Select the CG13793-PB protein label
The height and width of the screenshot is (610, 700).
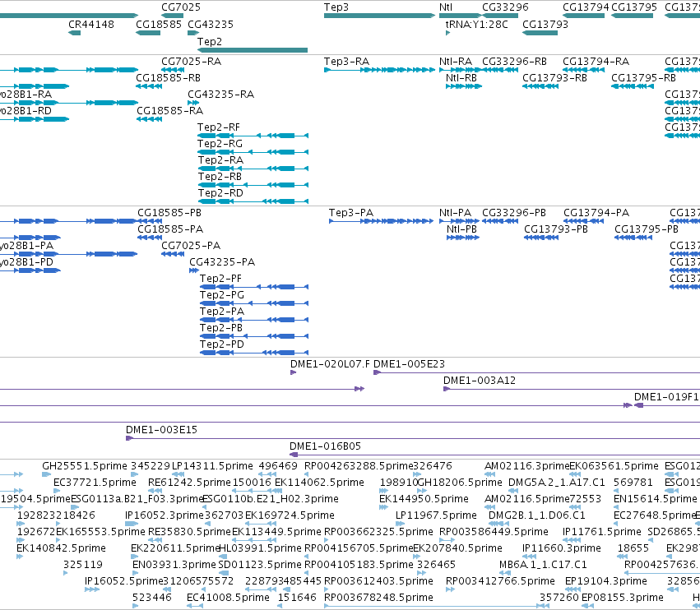pos(556,229)
